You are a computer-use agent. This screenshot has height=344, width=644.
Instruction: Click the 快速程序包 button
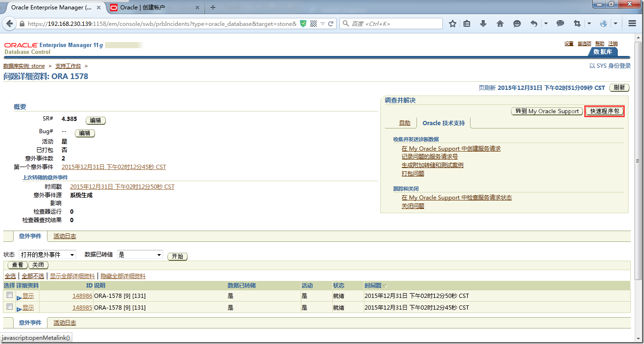click(x=605, y=112)
